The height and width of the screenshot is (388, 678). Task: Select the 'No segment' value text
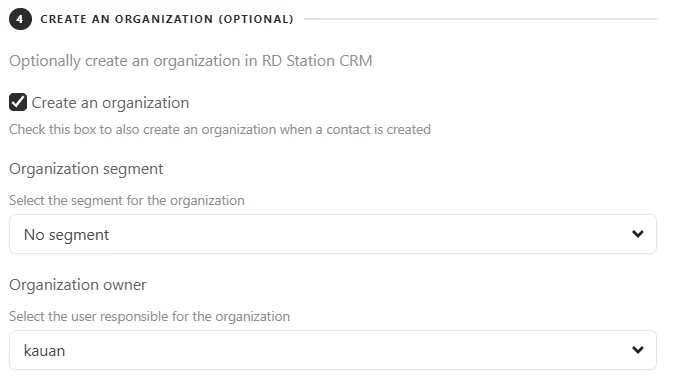click(67, 235)
